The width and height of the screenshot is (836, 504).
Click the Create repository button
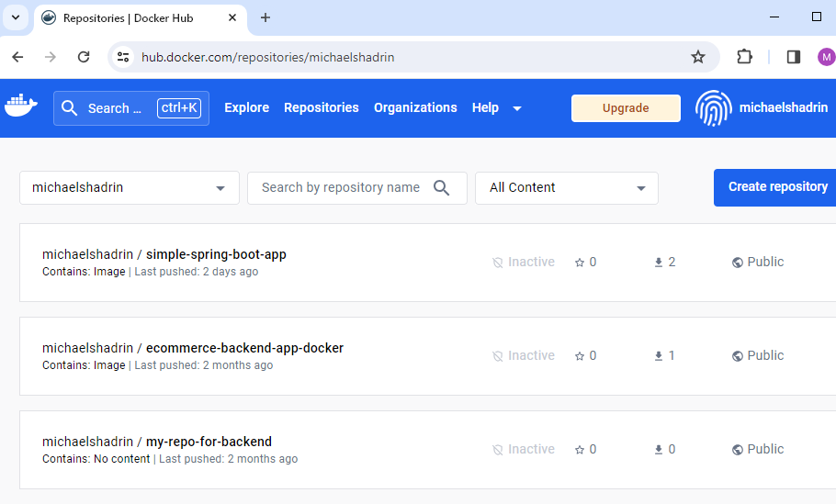[x=777, y=187]
